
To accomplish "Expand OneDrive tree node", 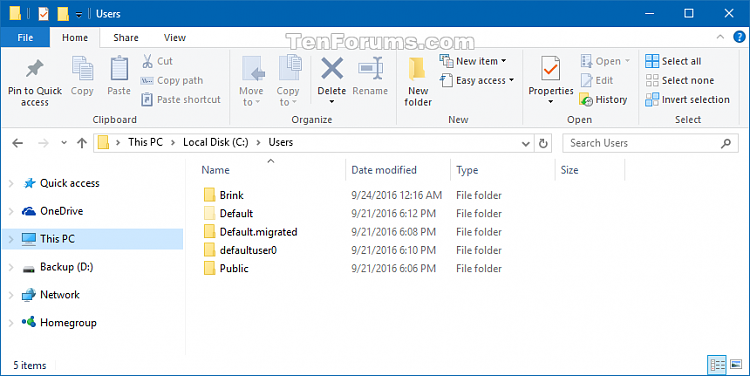I will point(11,211).
